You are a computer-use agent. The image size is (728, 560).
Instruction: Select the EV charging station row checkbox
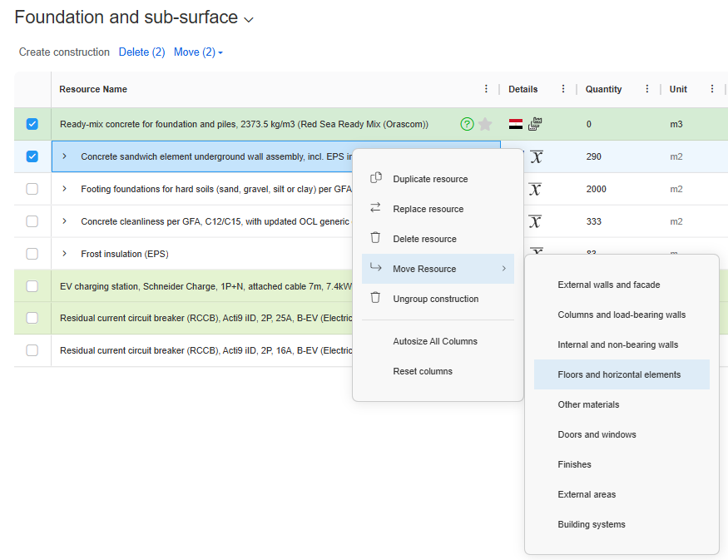32,286
